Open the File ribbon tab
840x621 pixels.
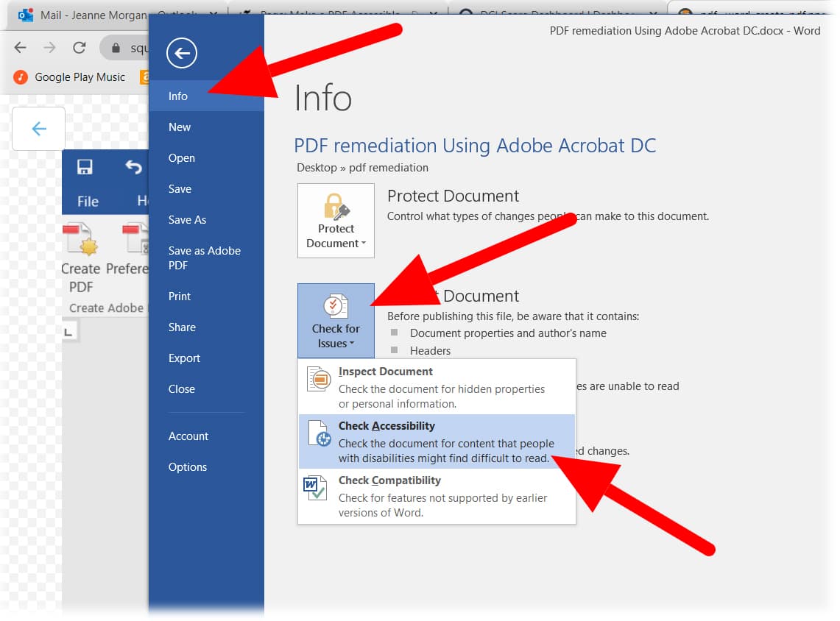point(88,202)
